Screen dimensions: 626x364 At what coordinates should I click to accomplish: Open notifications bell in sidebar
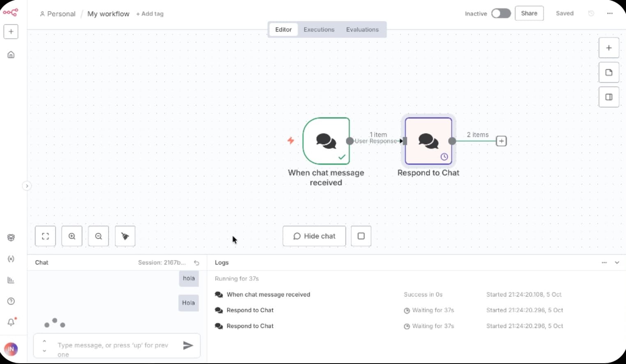click(11, 322)
